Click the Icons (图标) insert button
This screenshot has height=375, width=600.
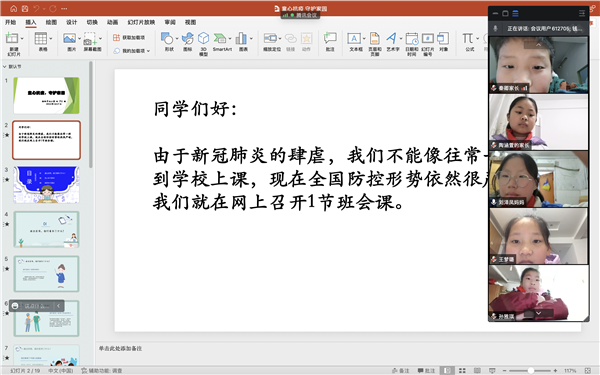coord(188,42)
